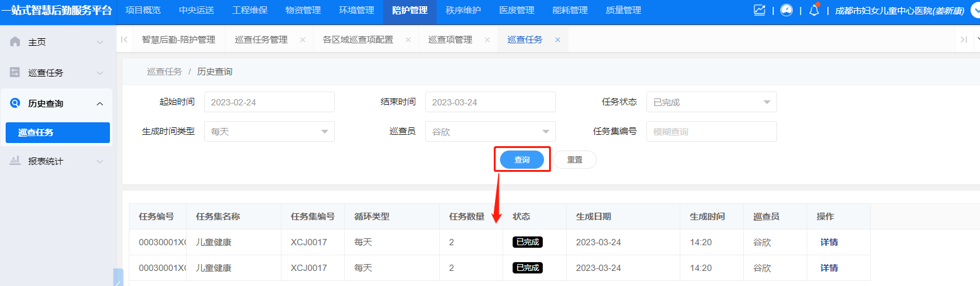Click the 结束时间 date field

coord(491,102)
